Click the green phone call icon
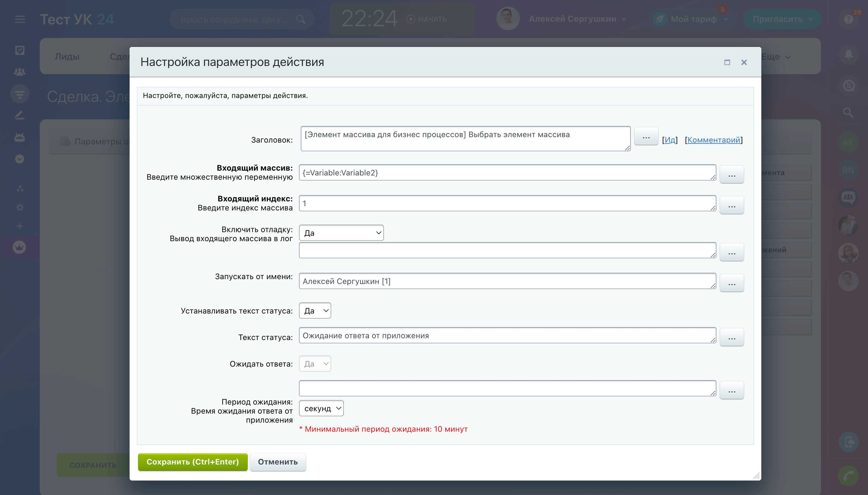The image size is (868, 495). (848, 476)
